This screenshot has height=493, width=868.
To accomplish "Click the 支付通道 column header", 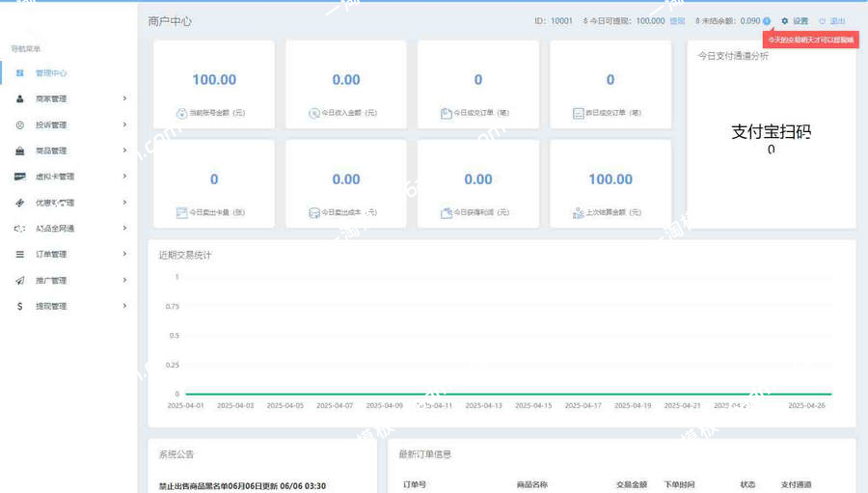I will tap(796, 484).
